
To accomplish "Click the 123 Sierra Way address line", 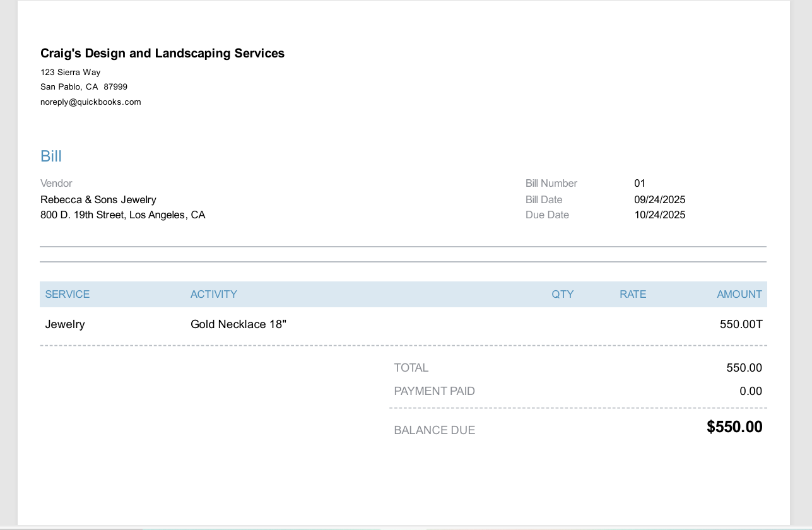I will point(70,73).
